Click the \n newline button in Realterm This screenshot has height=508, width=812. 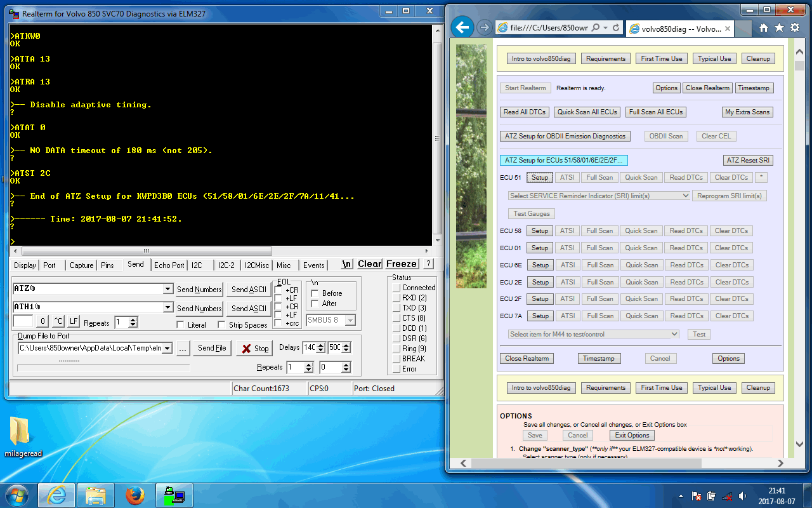(x=347, y=264)
